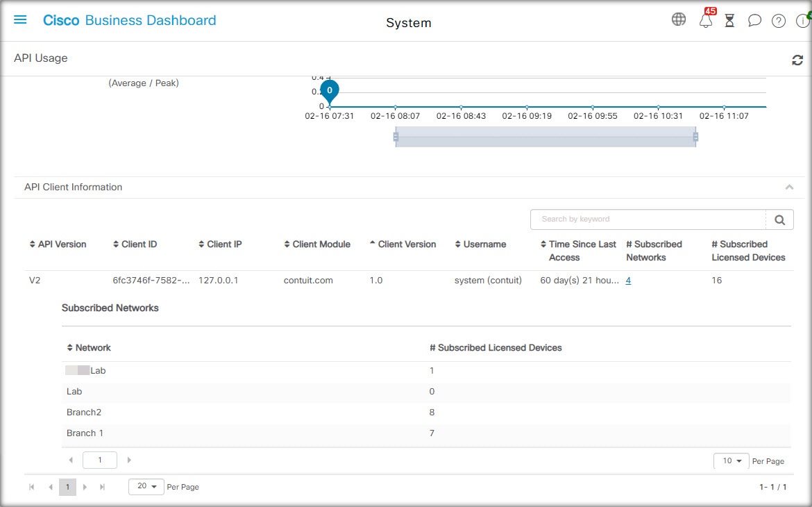Screen dimensions: 812x507
Task: Click the Search by keyword field
Action: pos(648,219)
